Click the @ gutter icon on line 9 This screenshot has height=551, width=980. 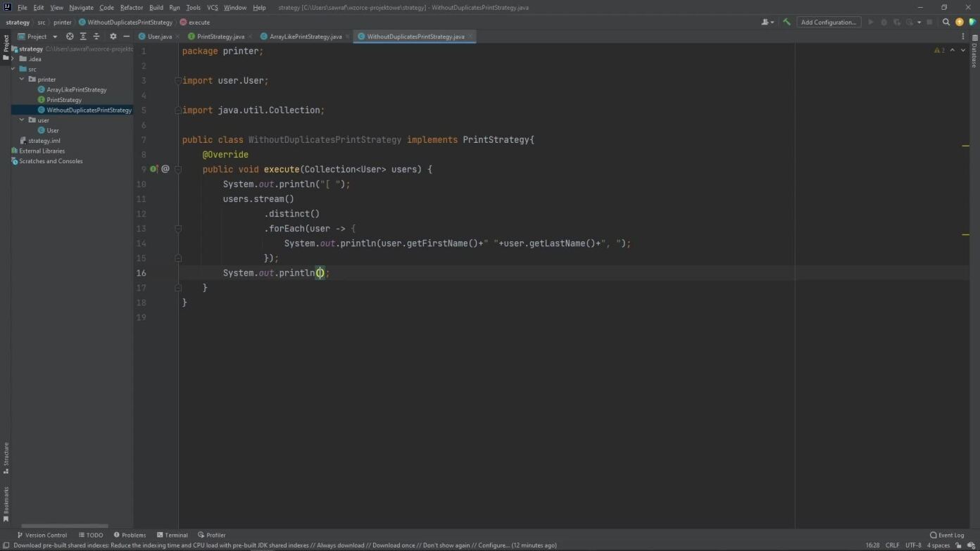pos(165,169)
